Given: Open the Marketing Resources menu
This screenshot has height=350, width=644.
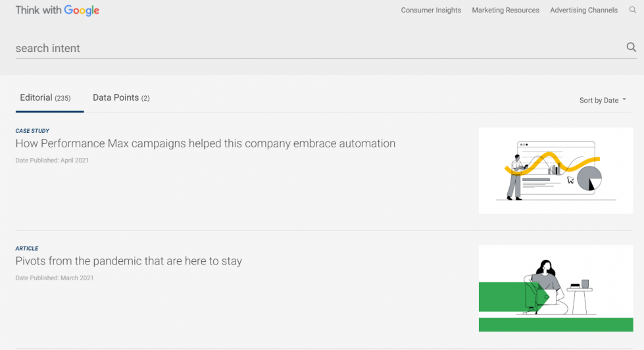Looking at the screenshot, I should (x=505, y=11).
